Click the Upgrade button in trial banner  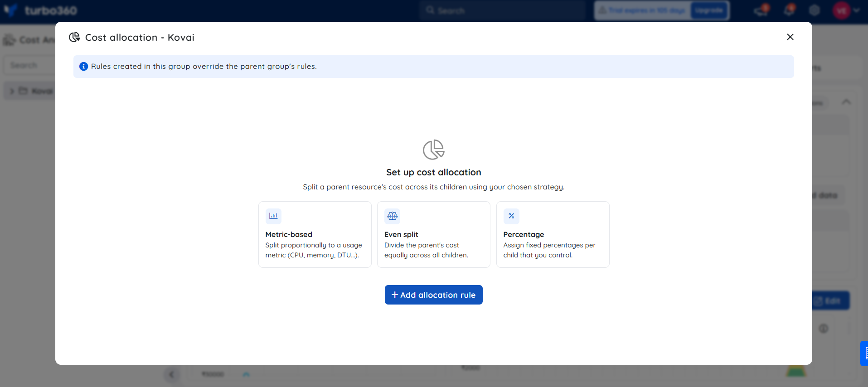[709, 10]
